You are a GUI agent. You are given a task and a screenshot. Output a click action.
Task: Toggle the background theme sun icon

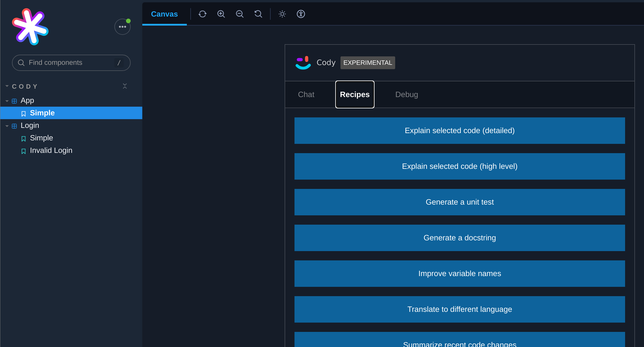(x=282, y=14)
